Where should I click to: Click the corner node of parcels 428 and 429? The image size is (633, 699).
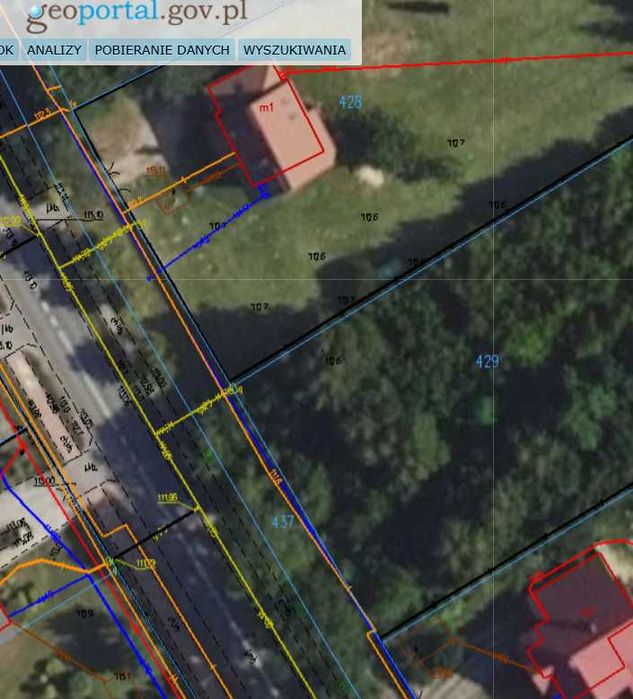click(232, 386)
